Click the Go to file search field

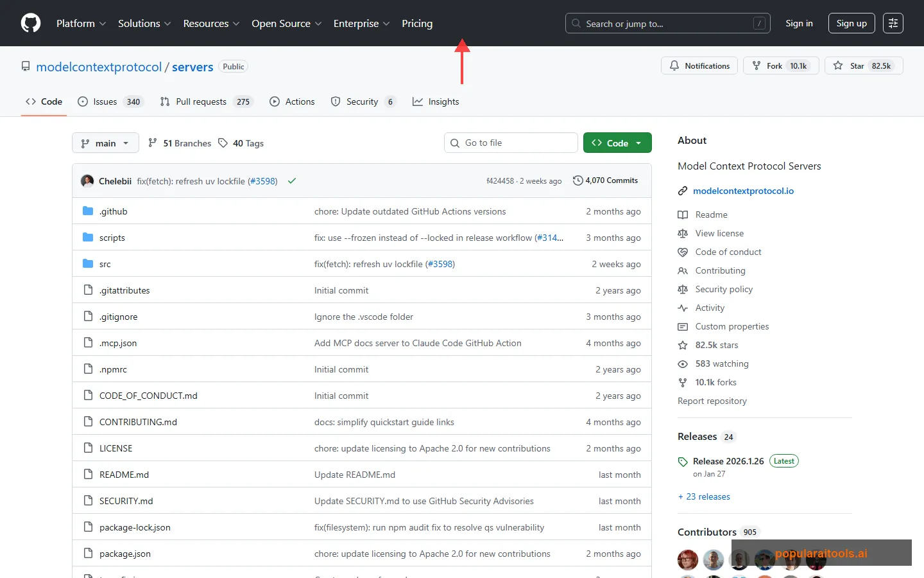511,143
